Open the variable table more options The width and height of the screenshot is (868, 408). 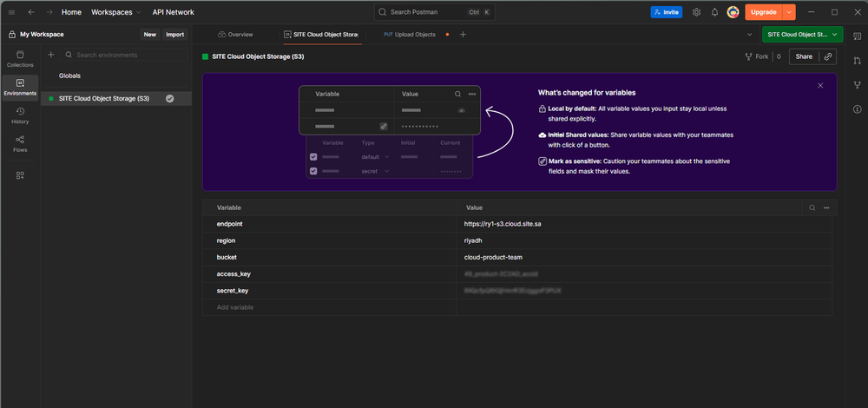826,207
